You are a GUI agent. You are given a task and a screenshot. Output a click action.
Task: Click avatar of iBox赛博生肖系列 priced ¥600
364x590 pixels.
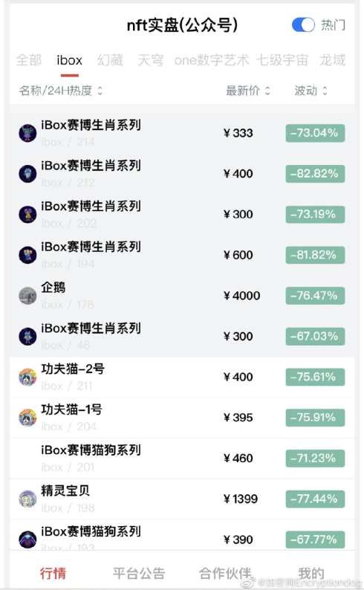27,255
